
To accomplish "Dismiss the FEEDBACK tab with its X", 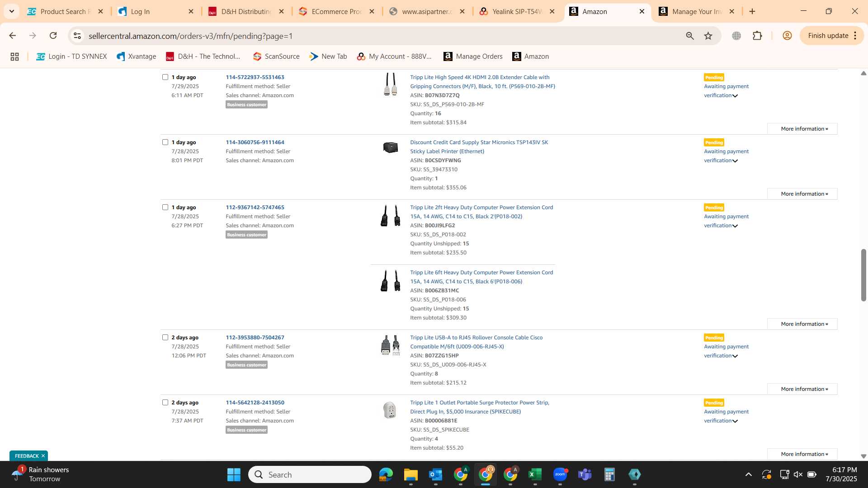I will [x=43, y=456].
